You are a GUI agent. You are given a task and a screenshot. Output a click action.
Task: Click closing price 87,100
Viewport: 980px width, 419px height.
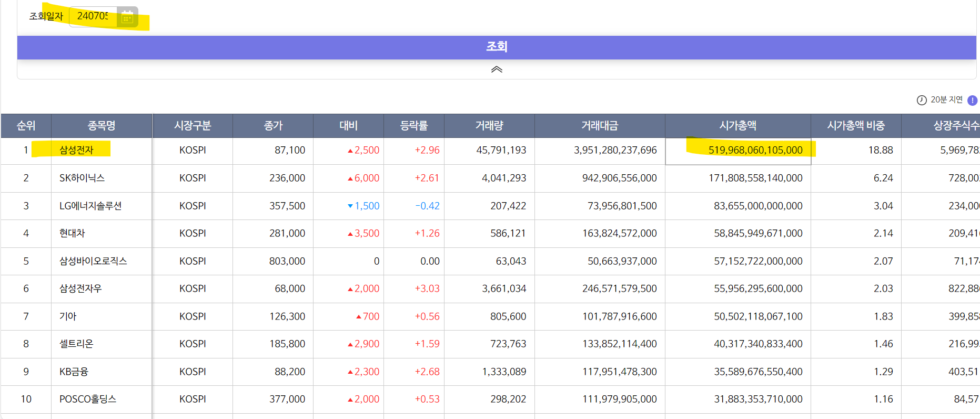coord(290,150)
